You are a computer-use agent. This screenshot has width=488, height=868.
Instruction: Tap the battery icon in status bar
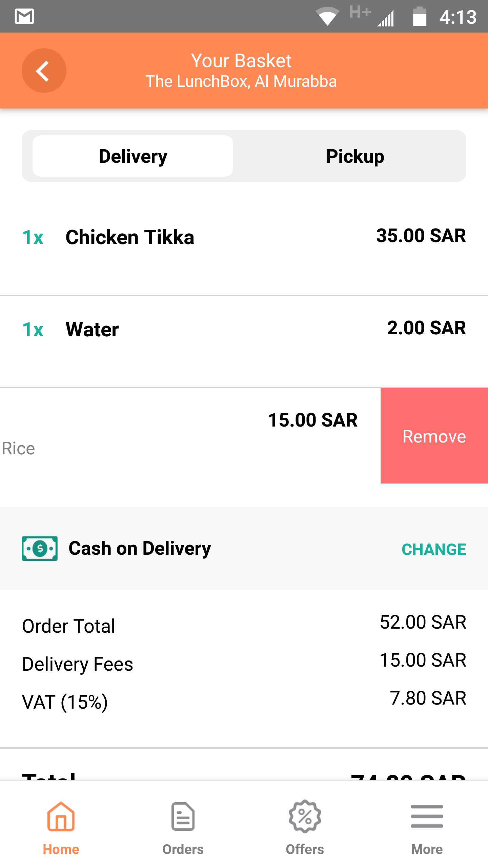point(419,16)
